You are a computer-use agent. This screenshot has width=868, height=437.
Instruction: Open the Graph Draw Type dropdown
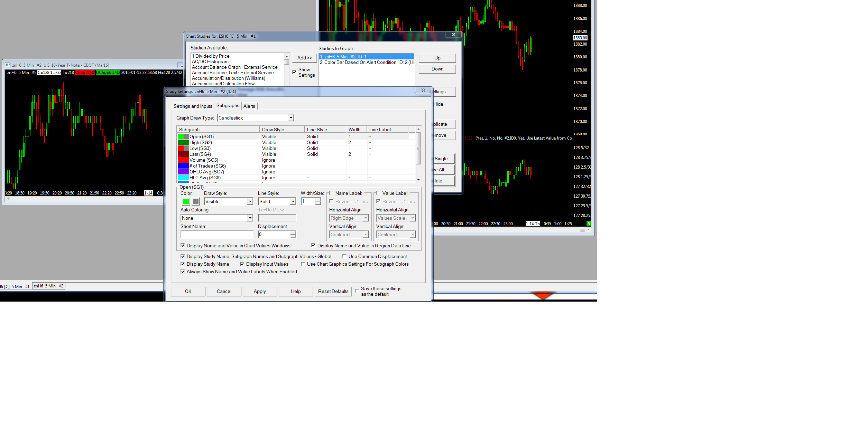point(291,118)
